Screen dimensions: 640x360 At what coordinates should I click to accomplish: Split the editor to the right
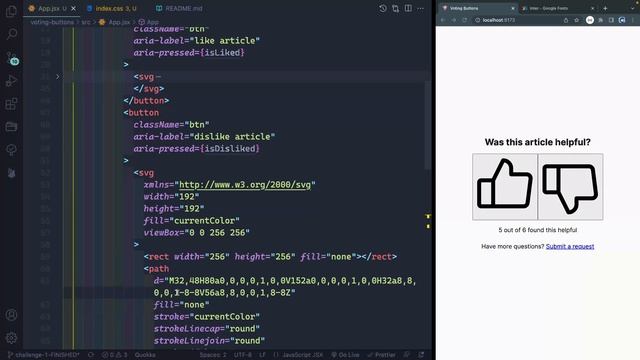click(408, 8)
